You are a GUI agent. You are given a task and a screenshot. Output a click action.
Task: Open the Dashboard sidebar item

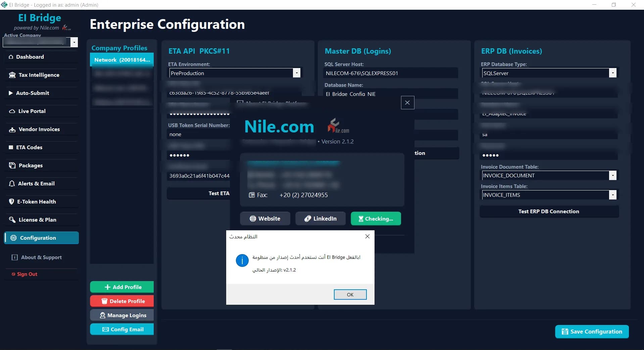pyautogui.click(x=42, y=57)
